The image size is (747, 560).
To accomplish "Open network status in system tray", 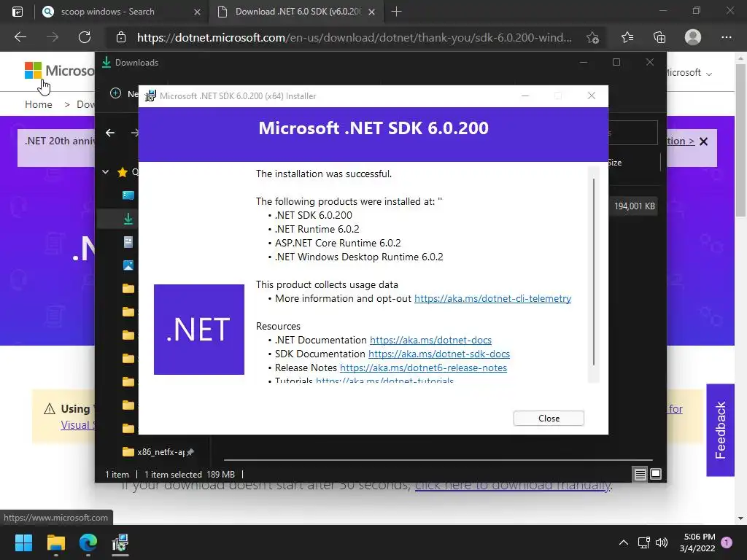I will click(643, 542).
